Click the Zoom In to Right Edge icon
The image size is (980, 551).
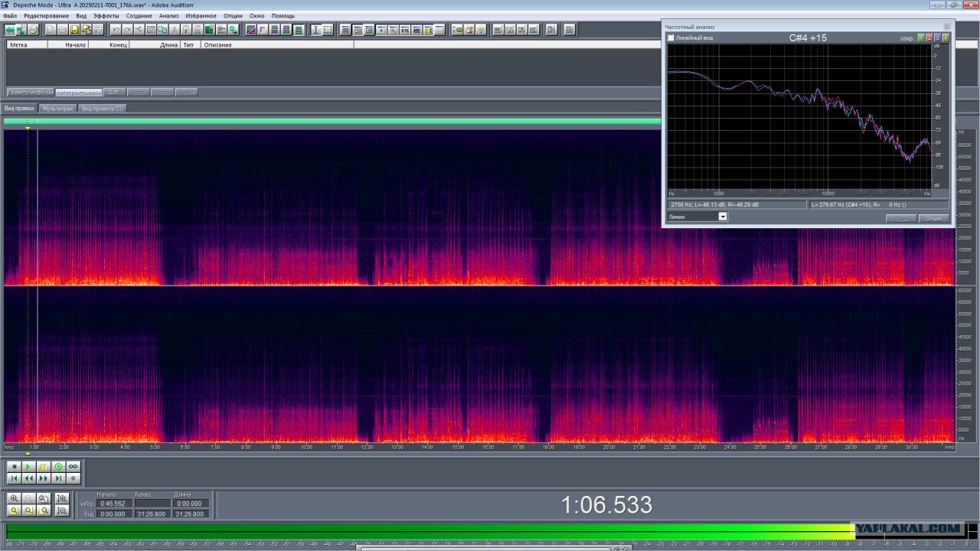click(x=44, y=510)
